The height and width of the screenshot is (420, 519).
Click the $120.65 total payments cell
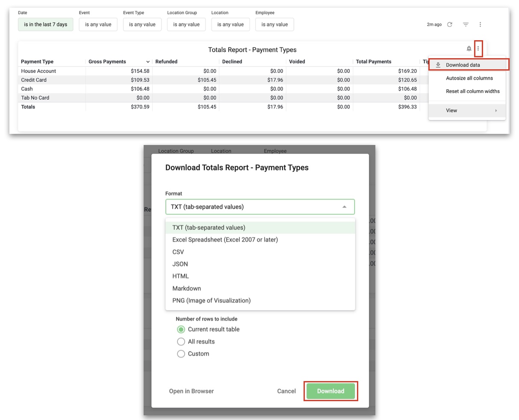point(407,80)
